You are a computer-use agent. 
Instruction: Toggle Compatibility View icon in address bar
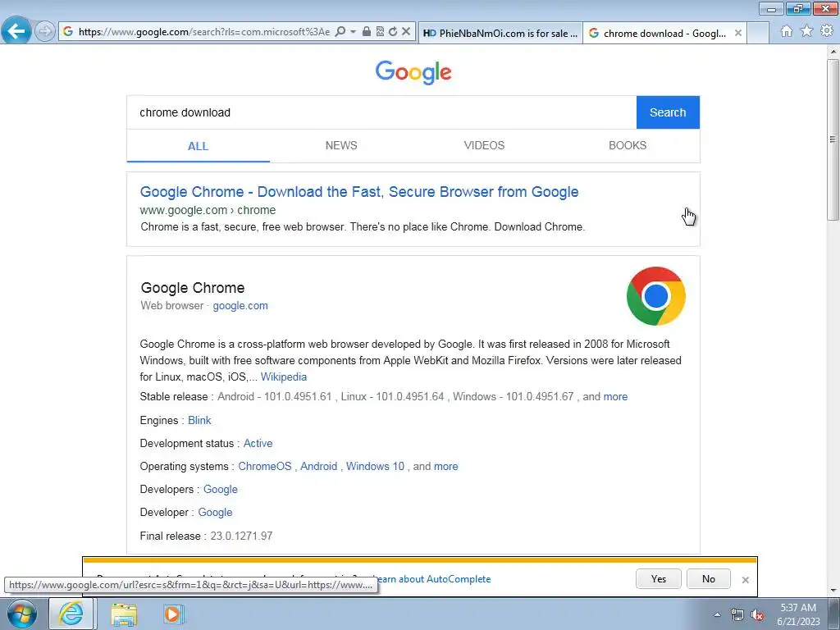click(380, 32)
